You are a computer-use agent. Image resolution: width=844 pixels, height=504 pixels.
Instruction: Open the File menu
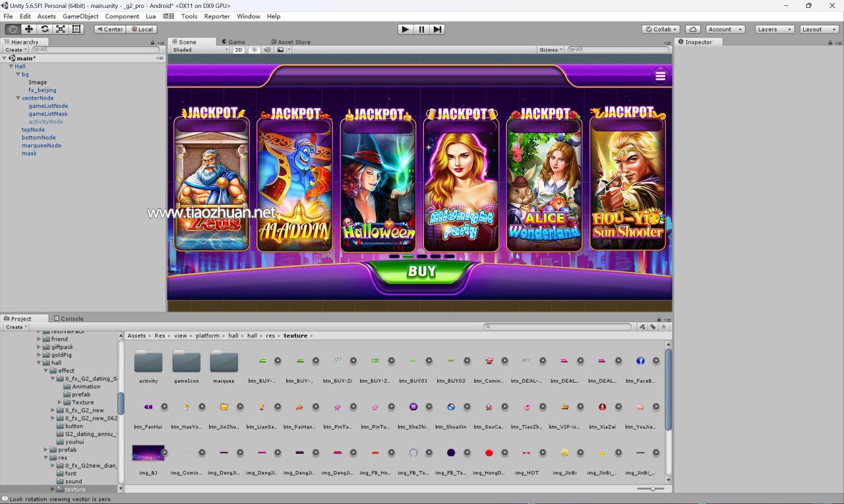(8, 16)
